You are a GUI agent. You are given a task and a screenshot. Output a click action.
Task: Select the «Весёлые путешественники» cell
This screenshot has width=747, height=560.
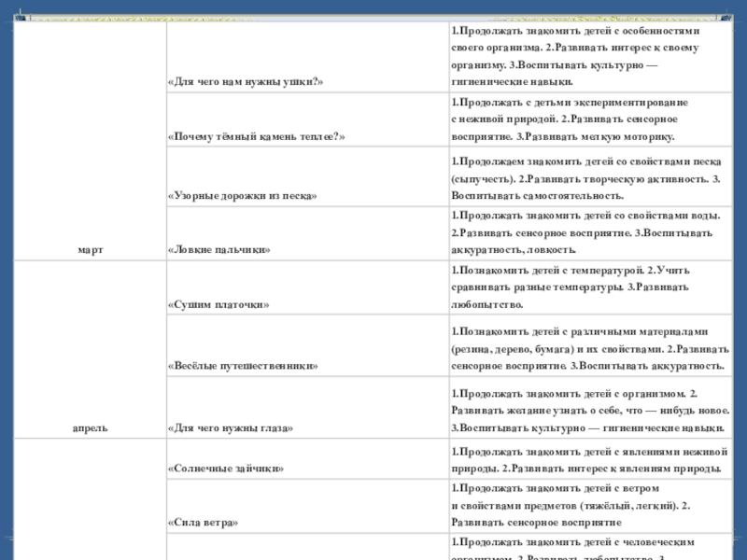[x=308, y=345]
